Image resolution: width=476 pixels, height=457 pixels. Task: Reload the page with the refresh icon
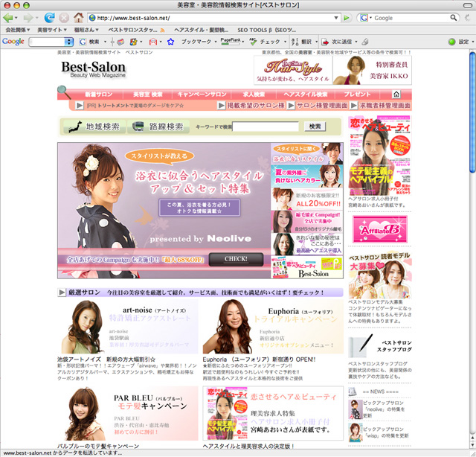coord(49,18)
